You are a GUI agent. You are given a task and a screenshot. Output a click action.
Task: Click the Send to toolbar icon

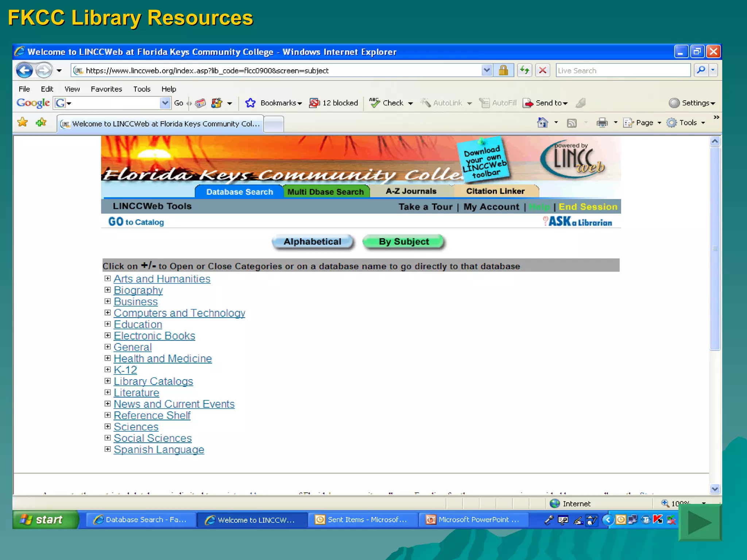coord(528,103)
